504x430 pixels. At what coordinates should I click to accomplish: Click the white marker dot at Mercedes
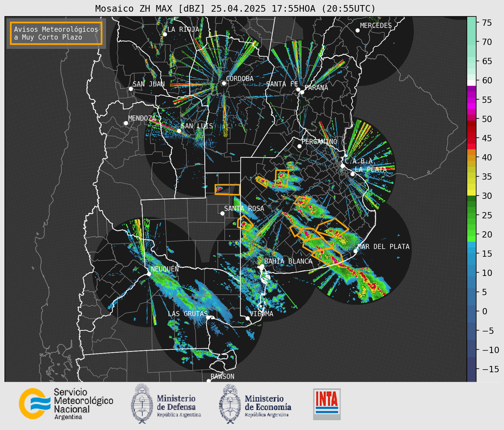point(357,31)
